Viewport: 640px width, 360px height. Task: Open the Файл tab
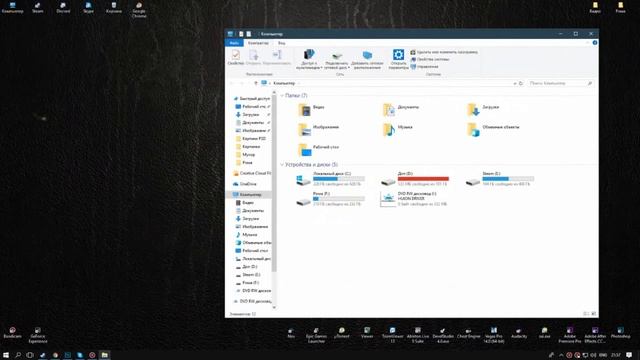234,43
